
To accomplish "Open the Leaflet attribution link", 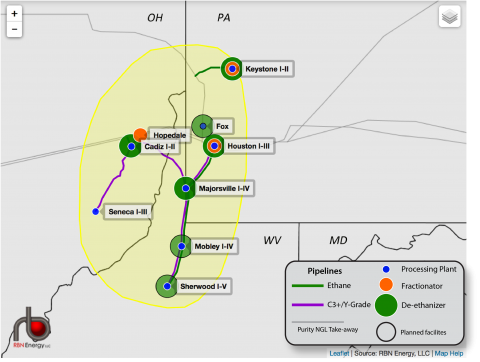I will 339,353.
